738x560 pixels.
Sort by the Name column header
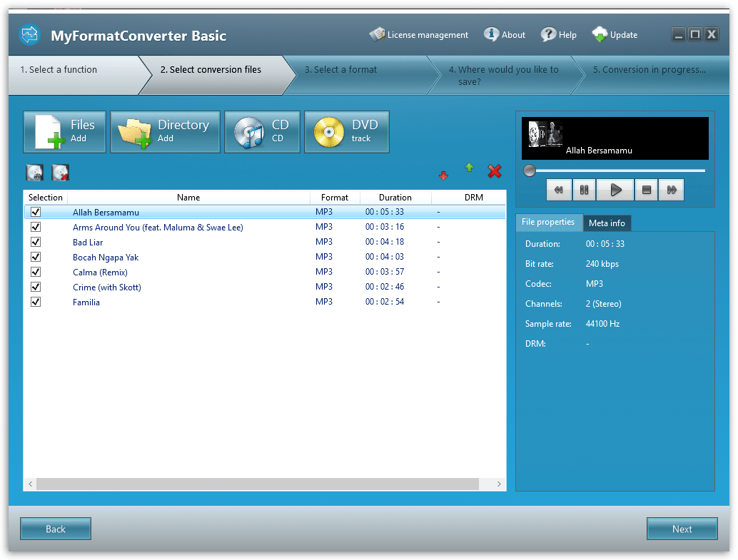click(188, 198)
